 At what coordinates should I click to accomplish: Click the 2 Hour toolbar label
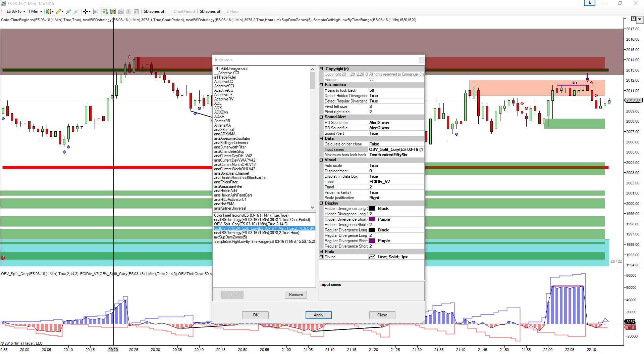pyautogui.click(x=233, y=11)
